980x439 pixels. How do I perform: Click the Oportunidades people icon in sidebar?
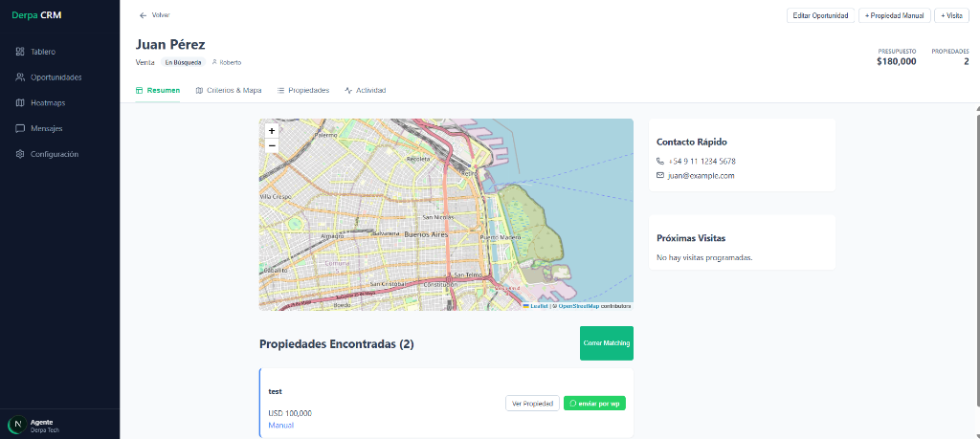(x=20, y=77)
